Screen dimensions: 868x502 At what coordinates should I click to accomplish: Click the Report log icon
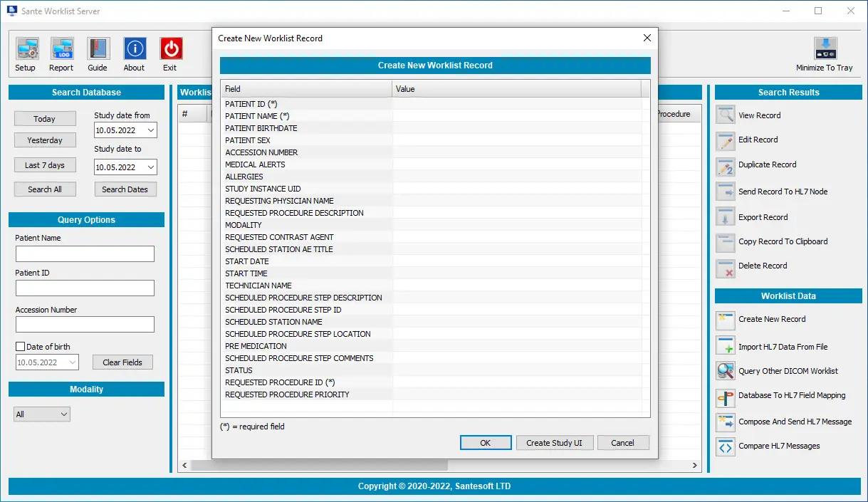[x=61, y=49]
